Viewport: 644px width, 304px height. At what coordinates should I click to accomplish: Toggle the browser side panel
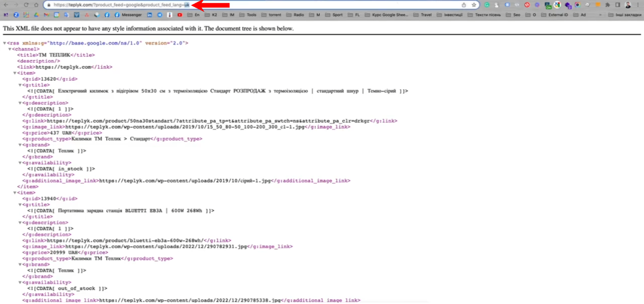pos(618,5)
